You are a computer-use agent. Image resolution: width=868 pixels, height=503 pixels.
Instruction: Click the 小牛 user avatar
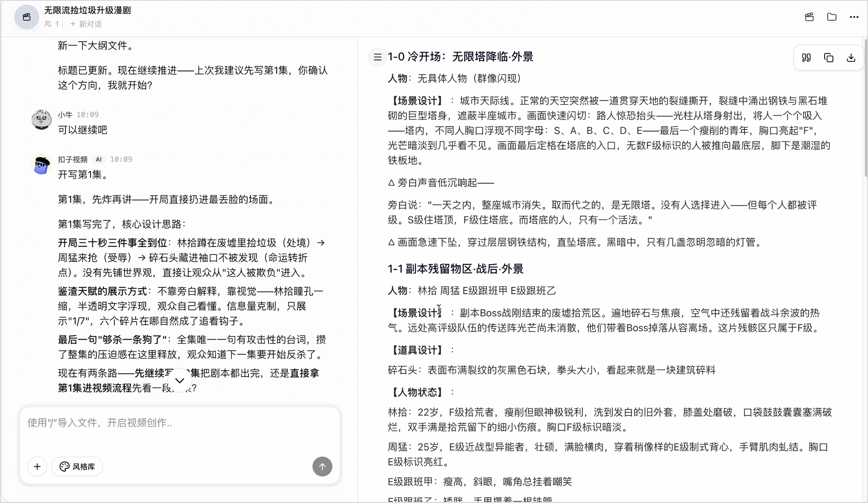[x=41, y=120]
